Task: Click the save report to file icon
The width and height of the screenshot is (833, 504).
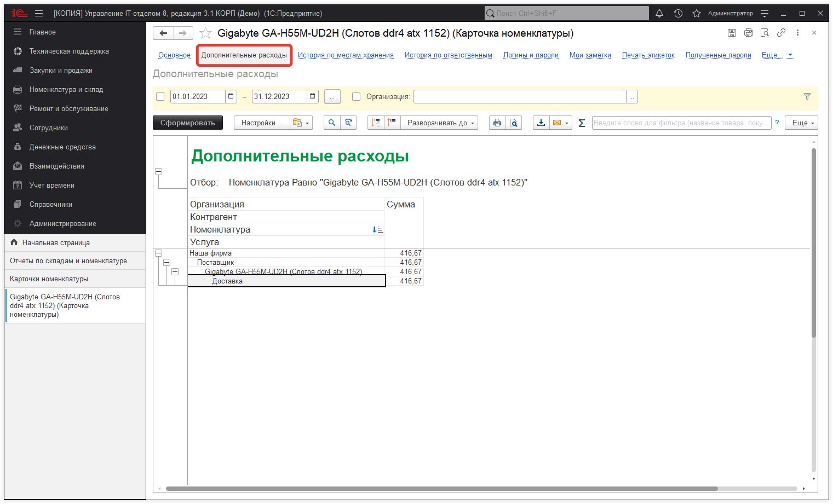Action: pyautogui.click(x=541, y=123)
